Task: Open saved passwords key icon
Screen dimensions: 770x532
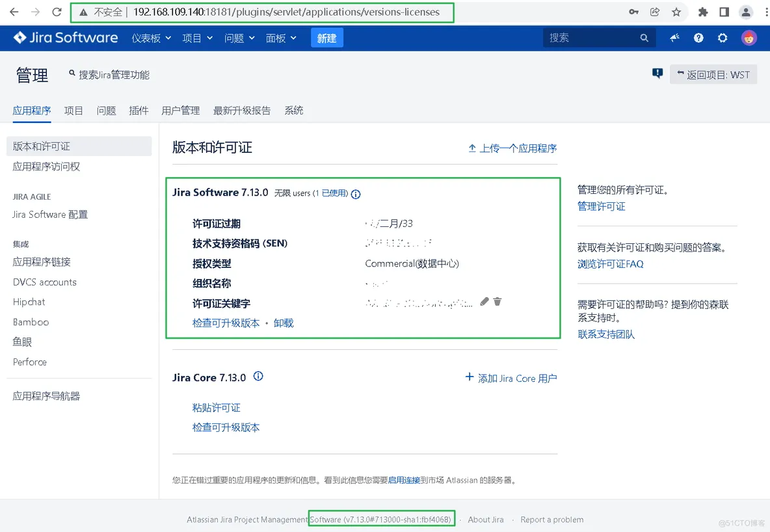Action: point(633,12)
